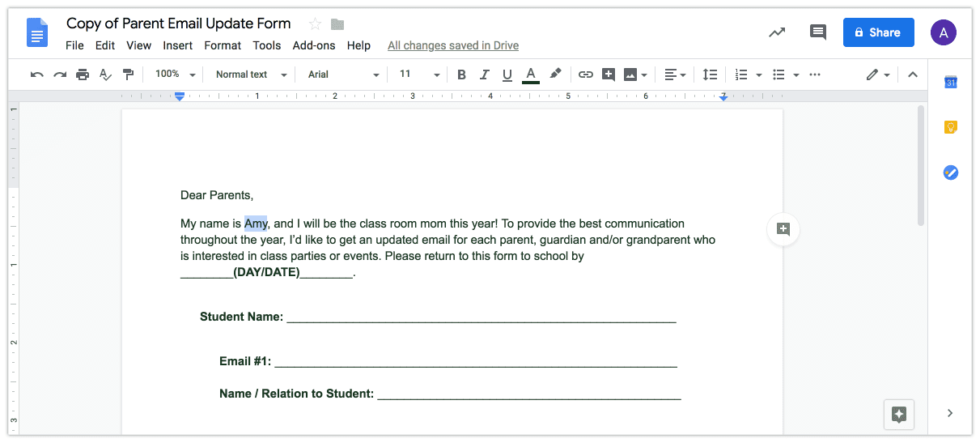This screenshot has width=980, height=443.
Task: Collapse the side panel arrow
Action: point(950,413)
